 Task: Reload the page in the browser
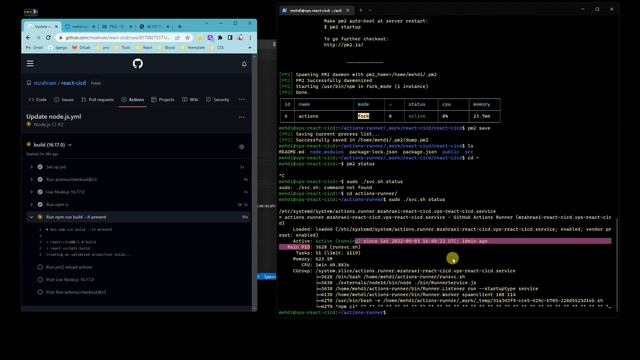(48, 38)
